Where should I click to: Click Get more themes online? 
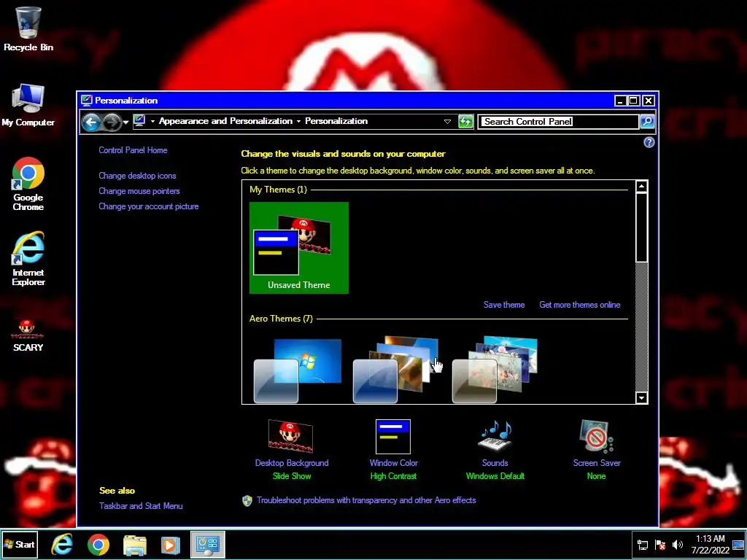[580, 305]
